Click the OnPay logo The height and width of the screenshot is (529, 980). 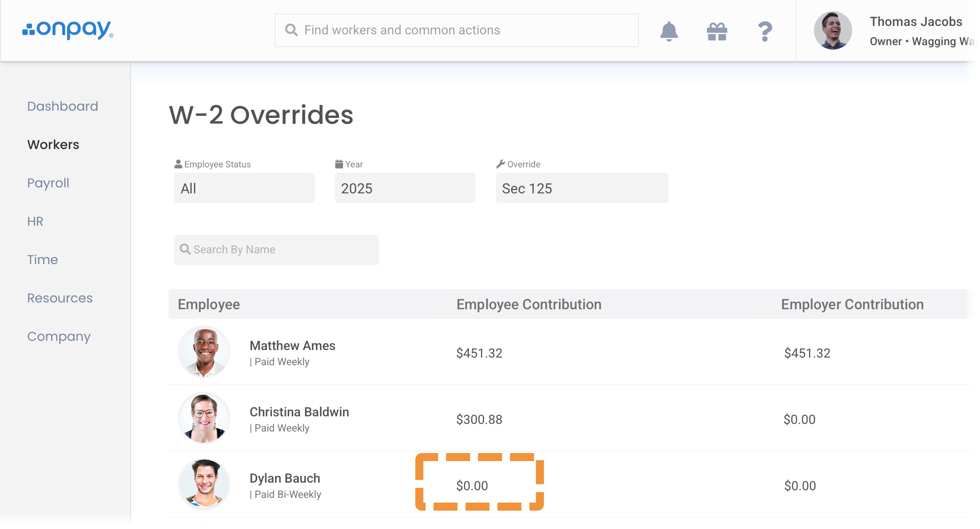coord(68,30)
